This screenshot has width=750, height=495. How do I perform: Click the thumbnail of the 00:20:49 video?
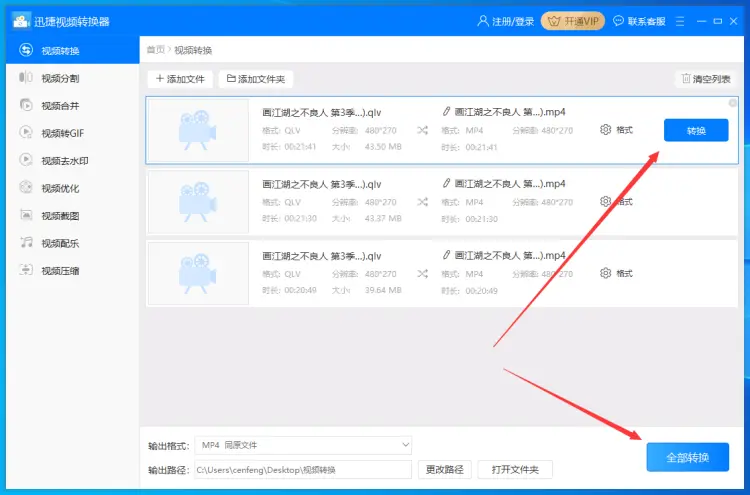pos(198,274)
